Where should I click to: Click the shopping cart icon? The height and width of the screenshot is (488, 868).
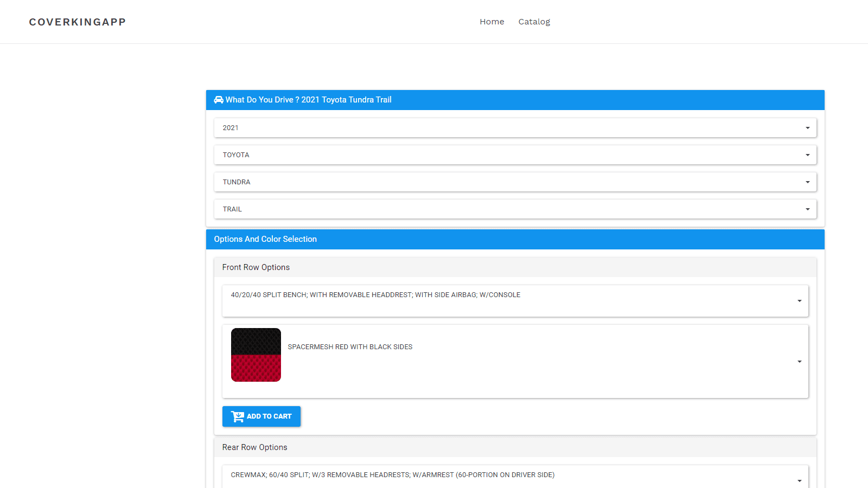point(238,416)
